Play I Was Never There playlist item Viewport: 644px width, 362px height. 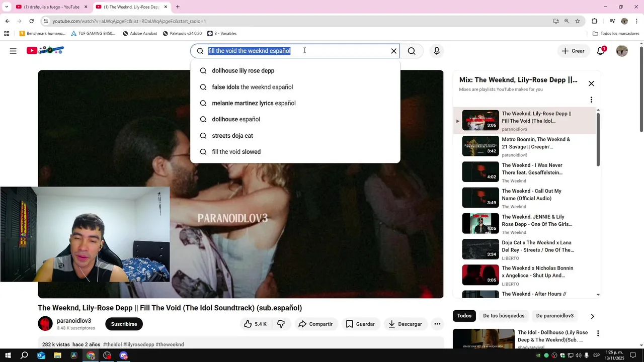(524, 172)
